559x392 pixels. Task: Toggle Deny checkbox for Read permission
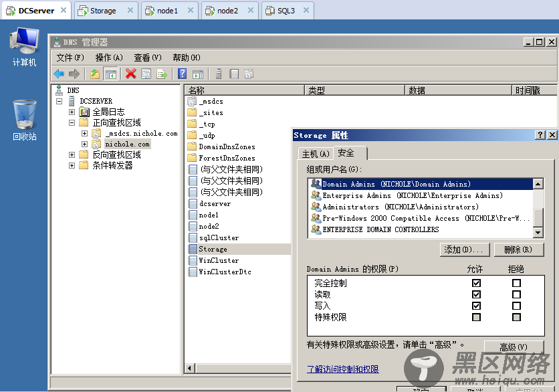point(516,294)
